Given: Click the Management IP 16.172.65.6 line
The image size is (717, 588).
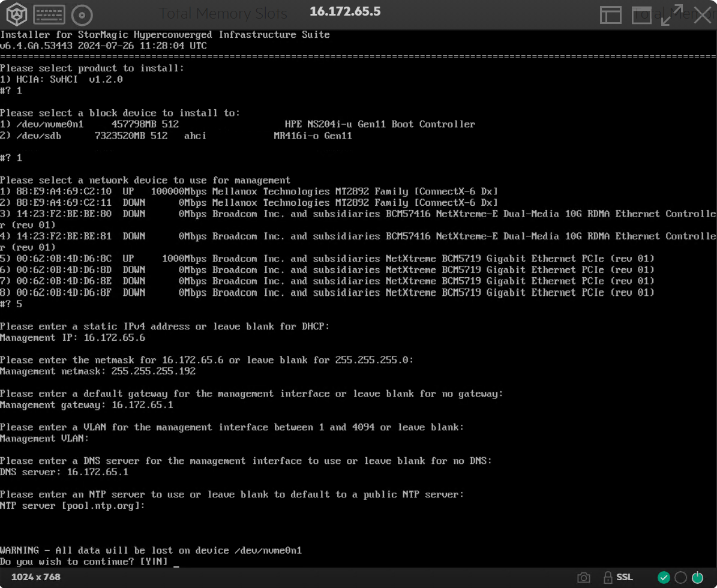Looking at the screenshot, I should pos(73,338).
